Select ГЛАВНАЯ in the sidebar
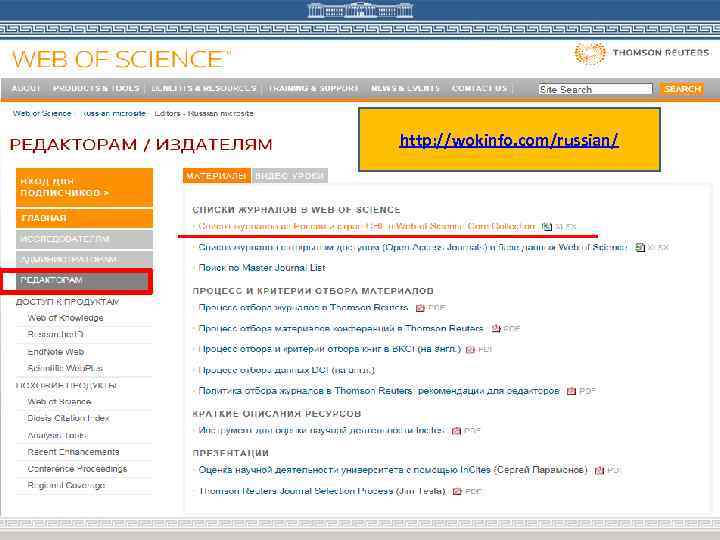The width and height of the screenshot is (720, 540). 84,218
